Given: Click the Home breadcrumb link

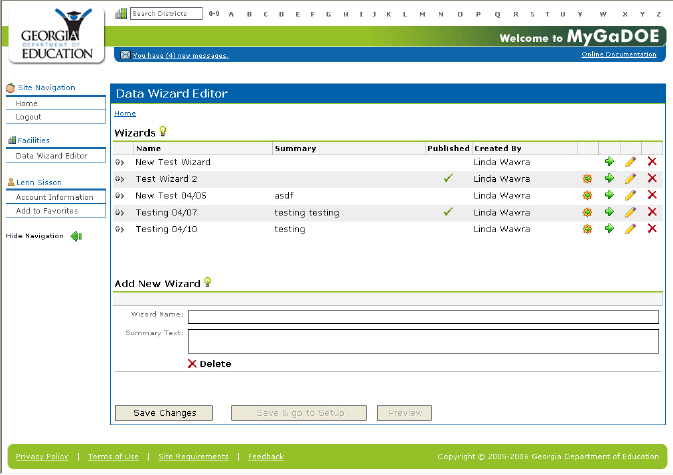Looking at the screenshot, I should (125, 113).
